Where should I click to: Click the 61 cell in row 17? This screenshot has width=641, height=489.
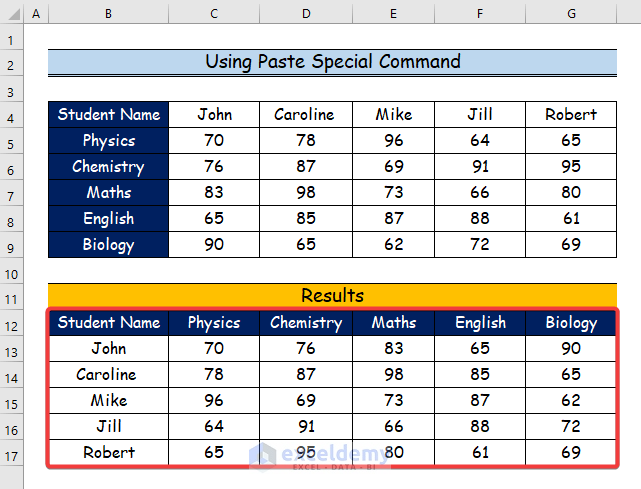(x=480, y=453)
